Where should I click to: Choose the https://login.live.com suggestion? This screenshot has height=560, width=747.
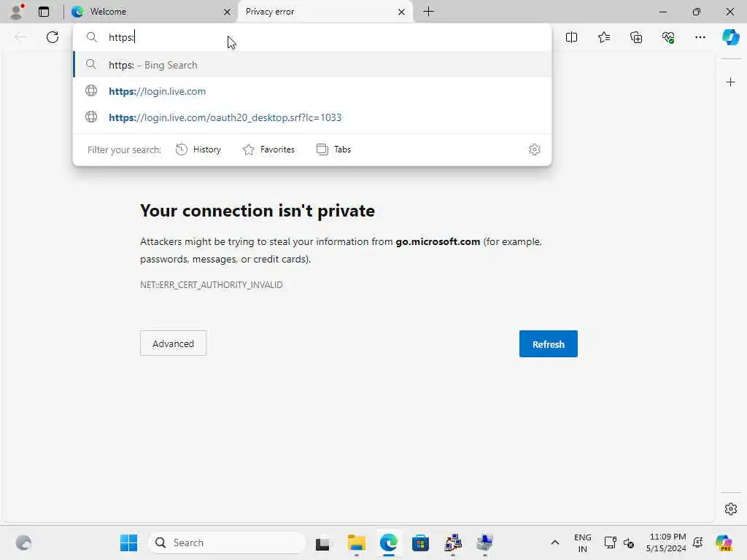click(312, 91)
